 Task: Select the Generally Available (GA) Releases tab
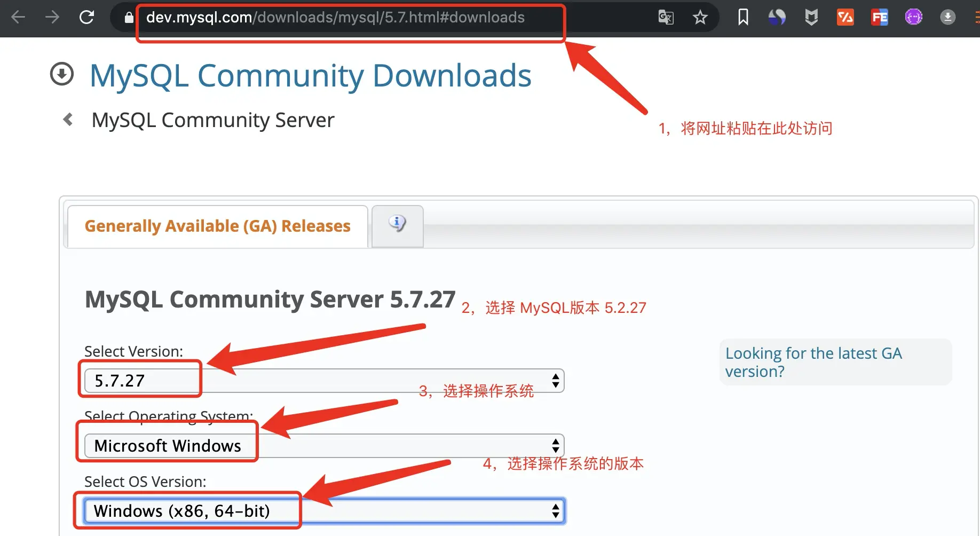click(x=218, y=226)
